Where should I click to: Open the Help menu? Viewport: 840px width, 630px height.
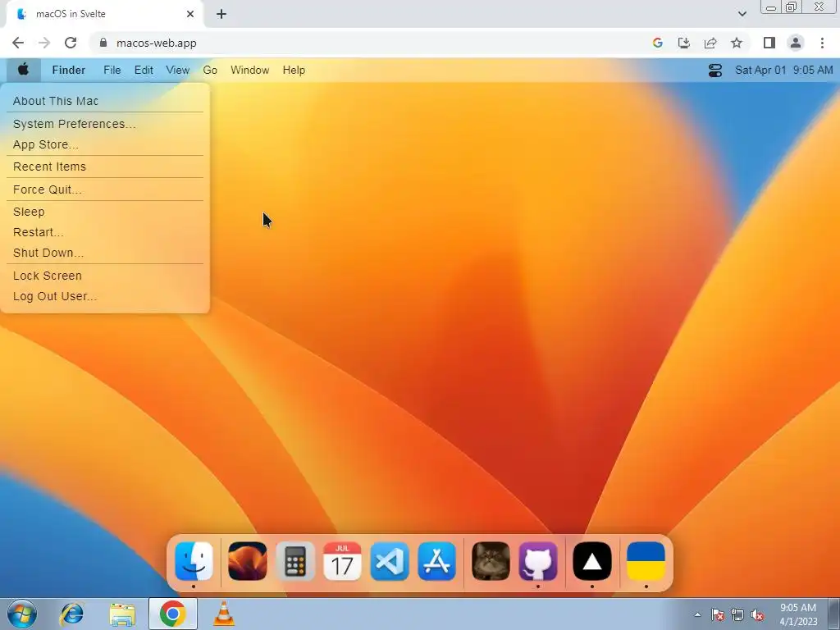(294, 71)
